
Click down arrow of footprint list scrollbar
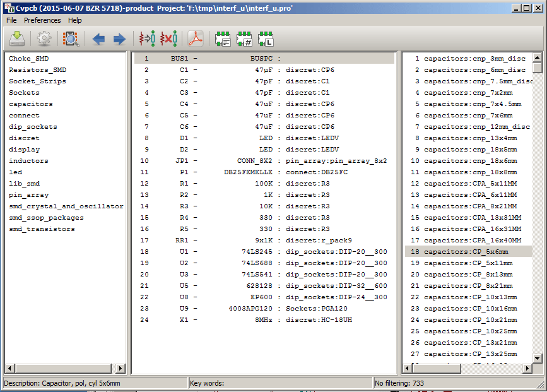tap(537, 359)
